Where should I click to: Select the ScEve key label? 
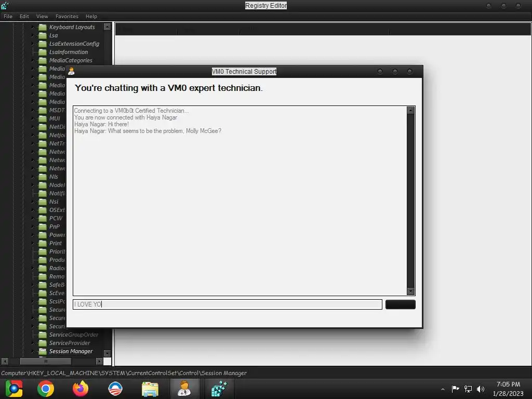[x=57, y=293]
